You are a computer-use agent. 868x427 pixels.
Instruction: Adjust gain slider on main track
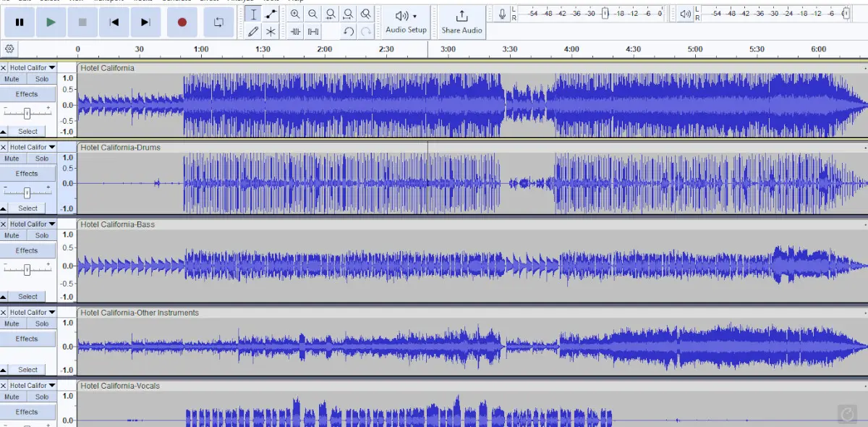click(x=27, y=113)
